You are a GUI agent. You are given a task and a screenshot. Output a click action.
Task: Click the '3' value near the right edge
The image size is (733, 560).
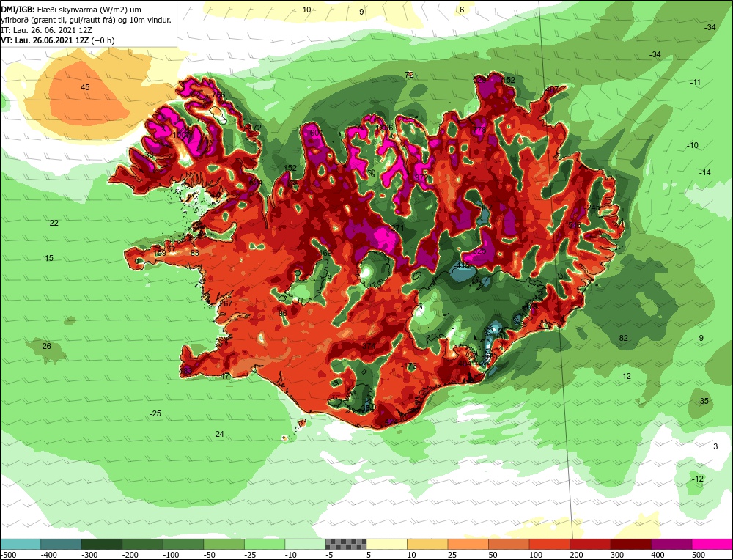click(x=715, y=447)
